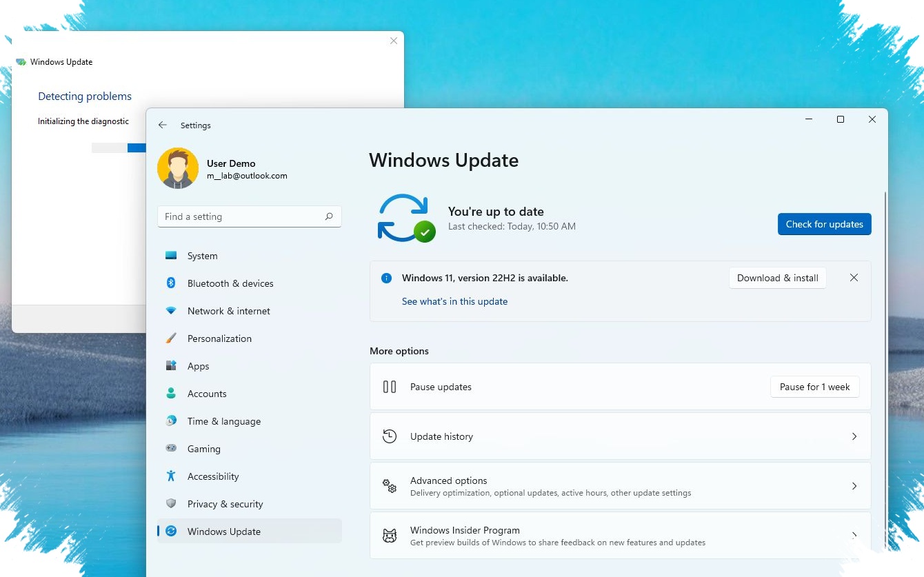Viewport: 924px width, 577px height.
Task: Open Update history via its chevron
Action: [x=854, y=436]
